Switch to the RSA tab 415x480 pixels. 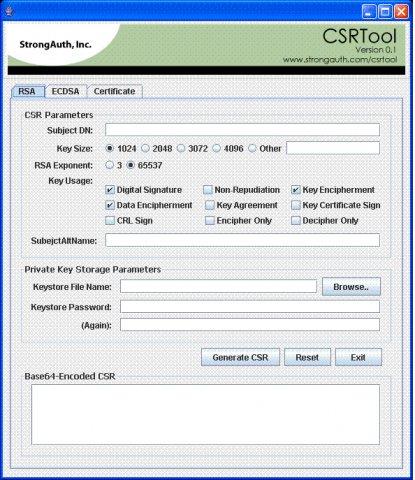pyautogui.click(x=28, y=91)
